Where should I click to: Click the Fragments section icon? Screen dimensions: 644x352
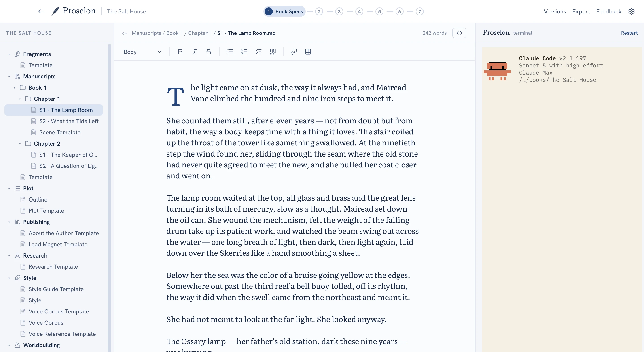point(17,54)
